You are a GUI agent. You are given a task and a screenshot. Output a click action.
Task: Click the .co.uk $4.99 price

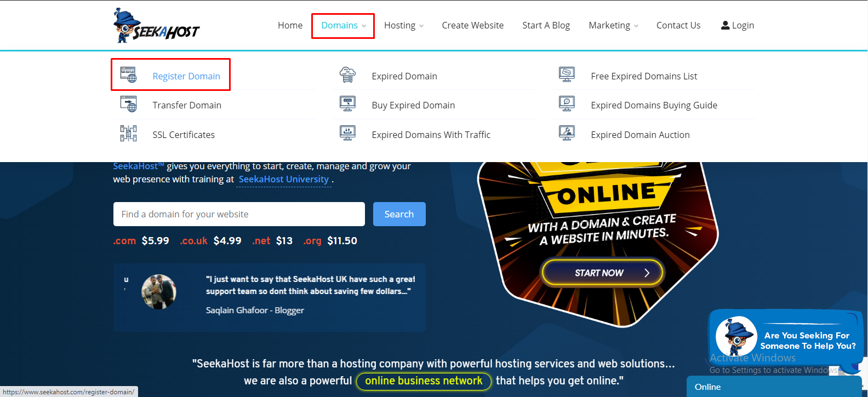click(x=211, y=241)
